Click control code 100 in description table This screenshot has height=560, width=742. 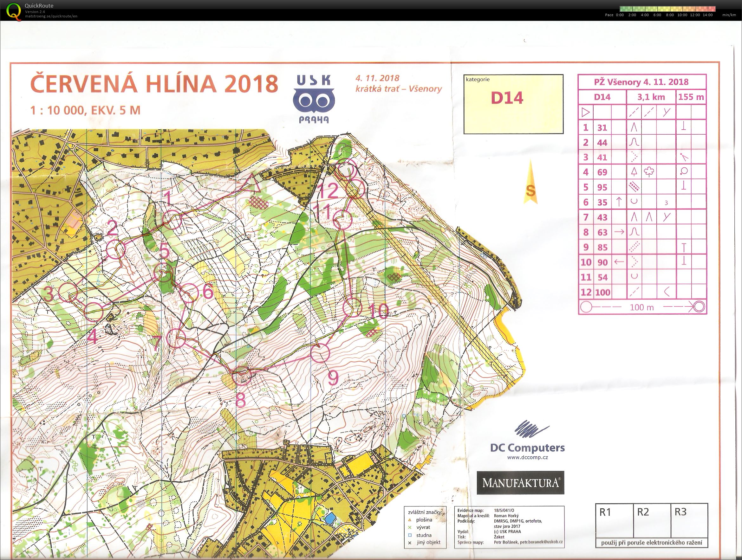click(603, 292)
